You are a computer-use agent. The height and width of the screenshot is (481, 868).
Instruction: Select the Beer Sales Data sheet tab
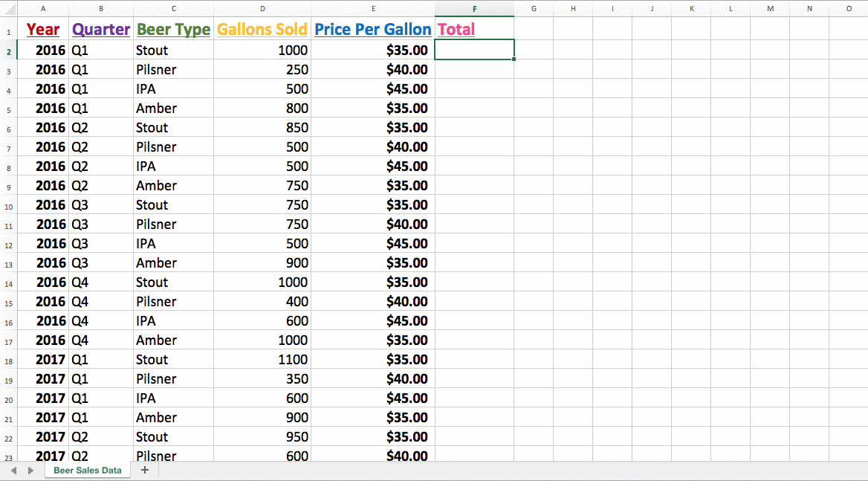click(87, 471)
